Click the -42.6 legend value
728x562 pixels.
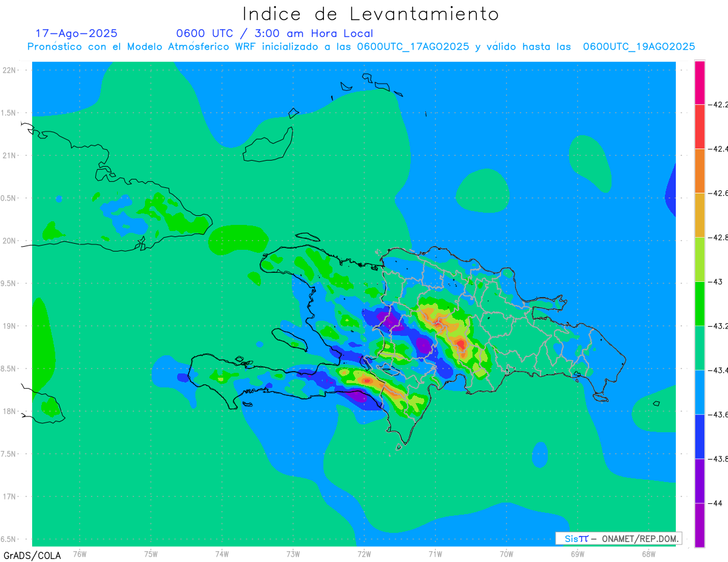point(718,193)
